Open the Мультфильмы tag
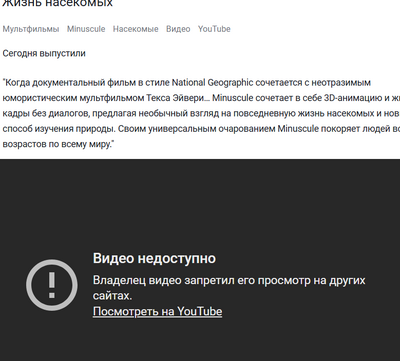This screenshot has height=361, width=400. [x=31, y=29]
